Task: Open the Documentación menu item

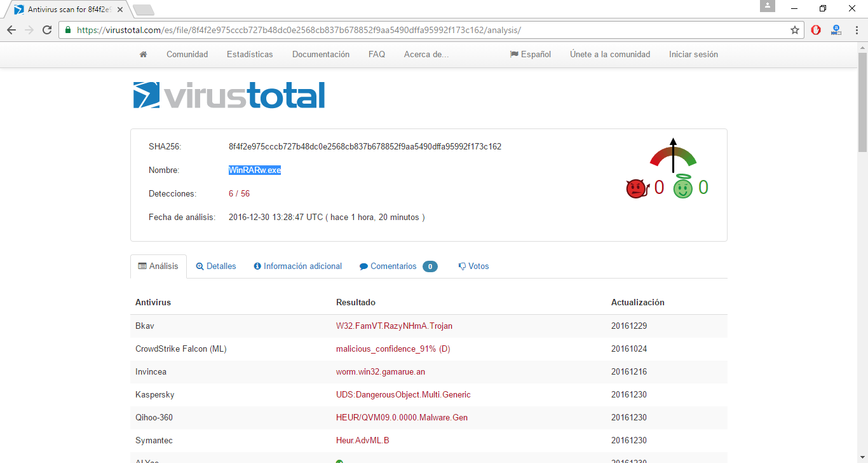Action: click(x=321, y=55)
